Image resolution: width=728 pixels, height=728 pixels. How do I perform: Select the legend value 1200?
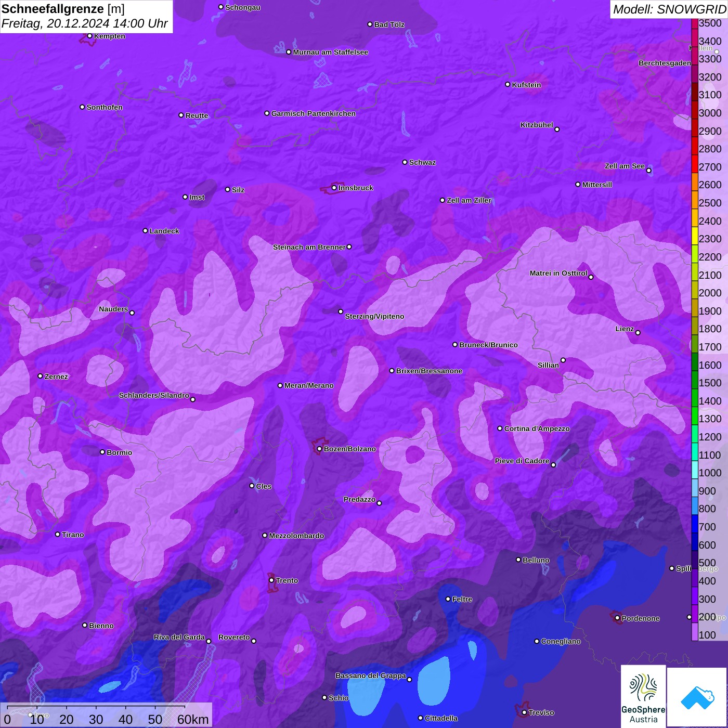tap(710, 437)
